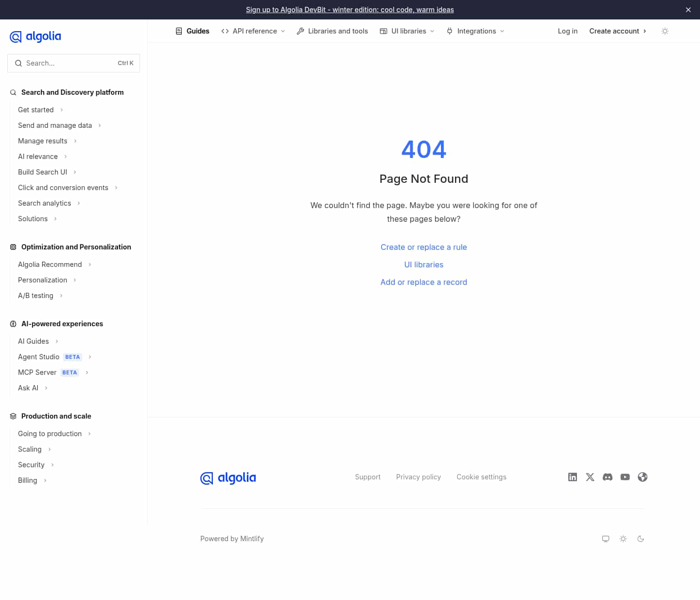The height and width of the screenshot is (600, 700).
Task: Open Libraries and tools section
Action: point(332,31)
